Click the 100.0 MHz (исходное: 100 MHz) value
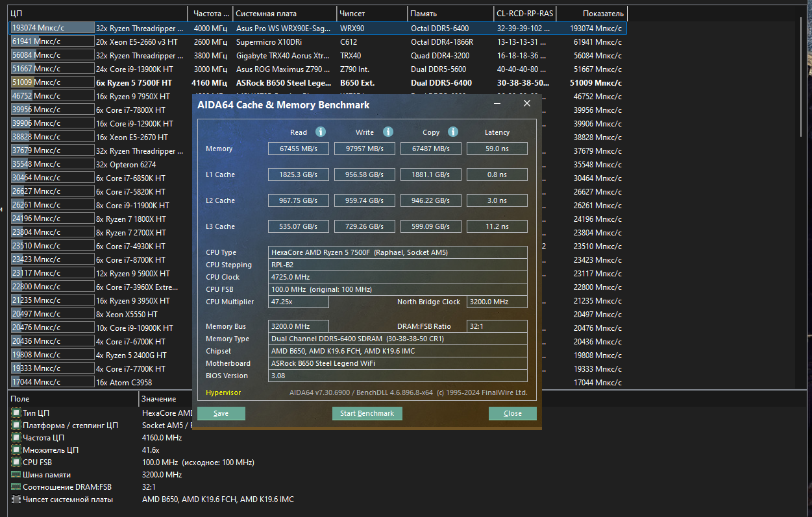The height and width of the screenshot is (517, 812). [x=198, y=463]
